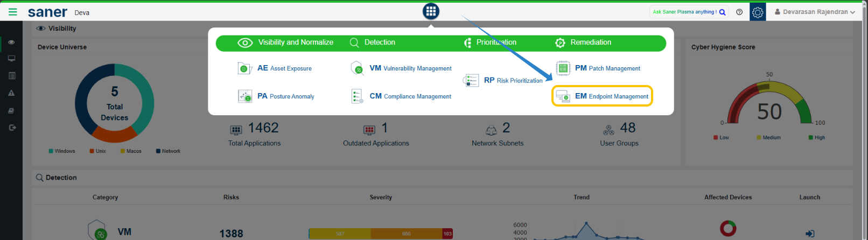Select the Visibility and Normalize tab
The width and height of the screenshot is (868, 240).
[x=285, y=43]
